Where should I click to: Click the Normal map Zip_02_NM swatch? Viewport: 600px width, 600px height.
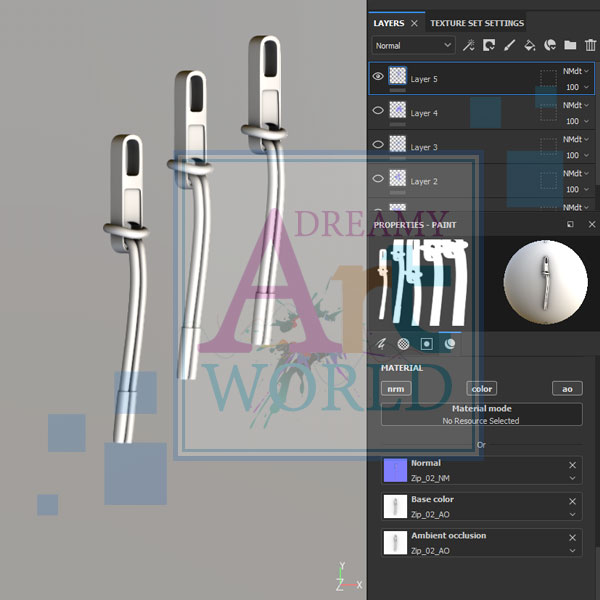pos(396,470)
